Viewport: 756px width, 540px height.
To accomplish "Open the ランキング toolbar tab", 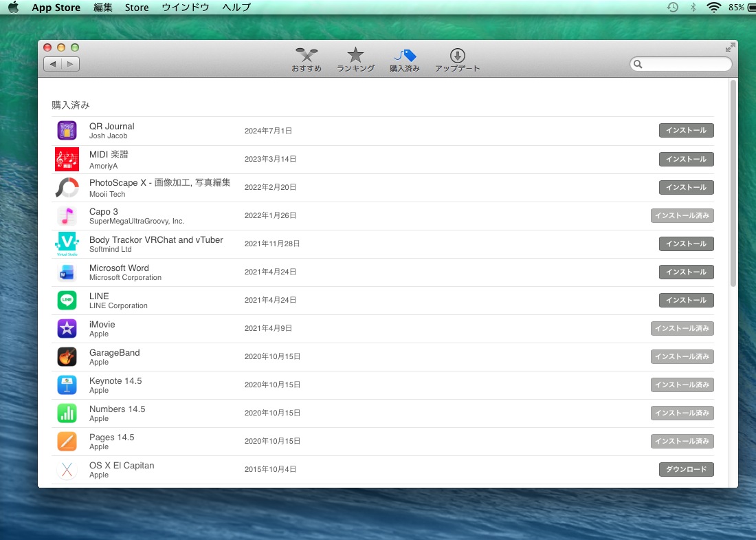I will 355,60.
